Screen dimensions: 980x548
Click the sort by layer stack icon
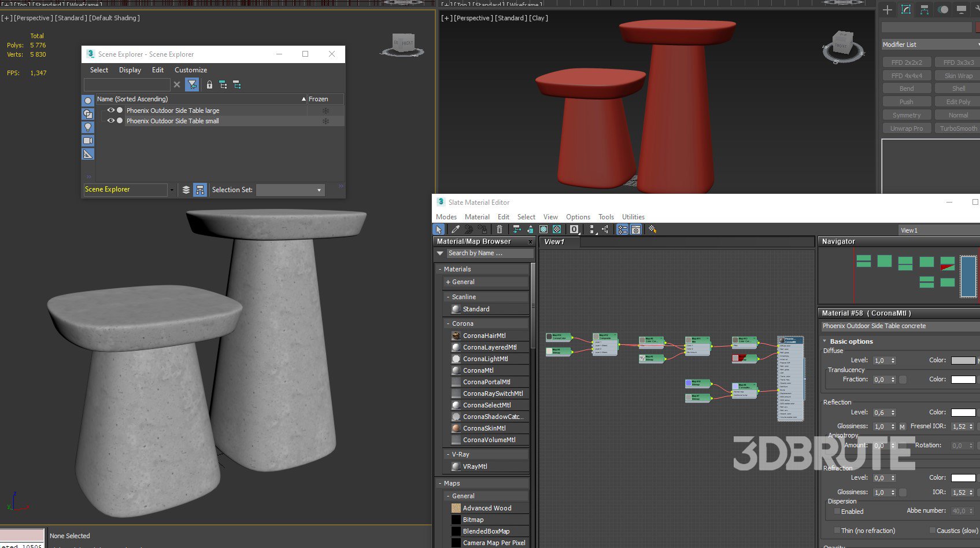[x=186, y=190]
